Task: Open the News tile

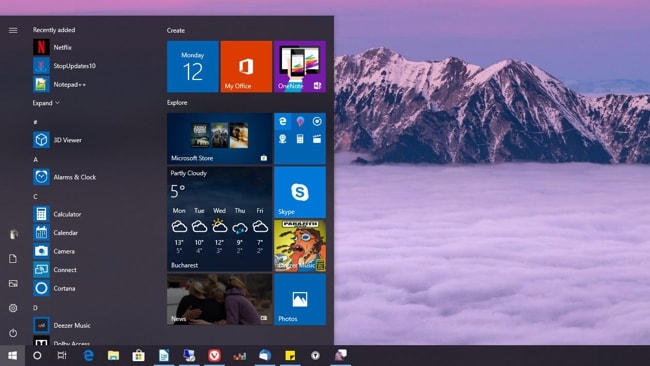Action: point(220,299)
